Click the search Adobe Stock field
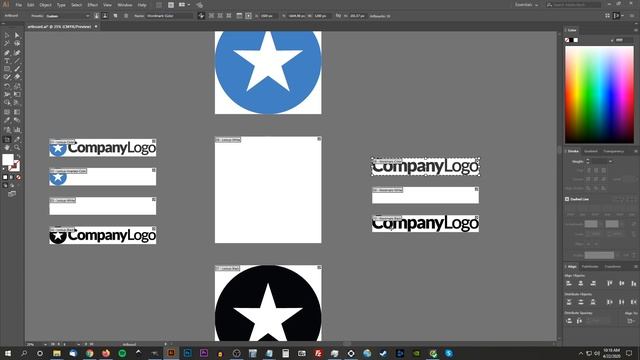The height and width of the screenshot is (360, 640). (x=573, y=4)
